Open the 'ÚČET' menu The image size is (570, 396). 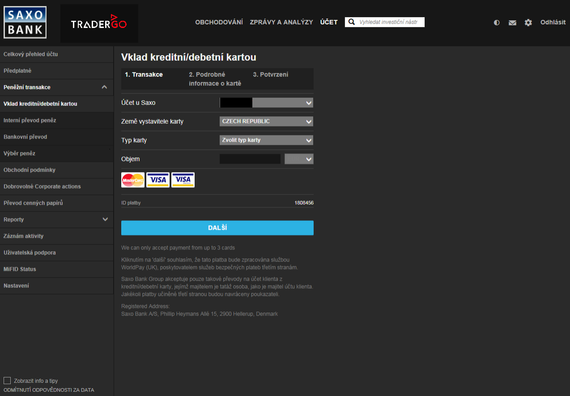click(329, 22)
